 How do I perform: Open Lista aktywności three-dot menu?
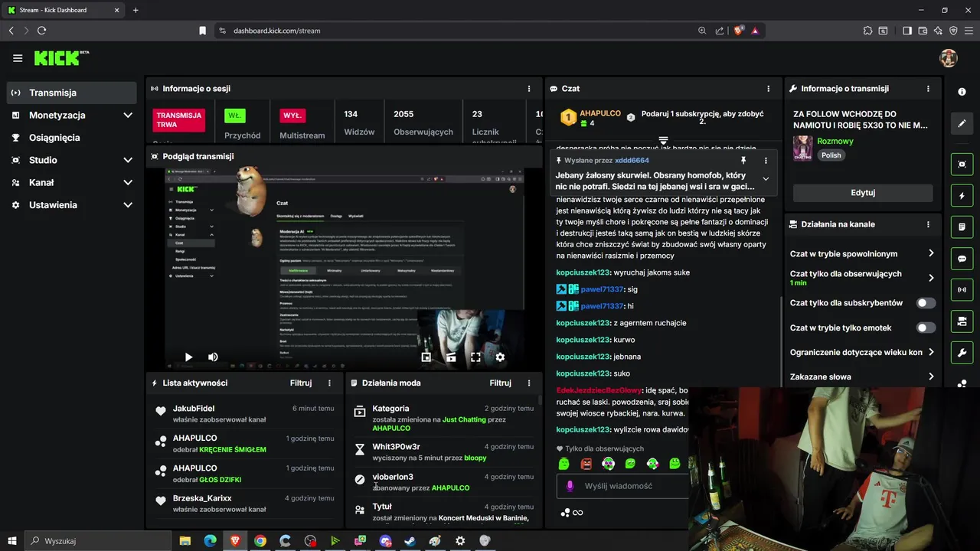click(330, 383)
